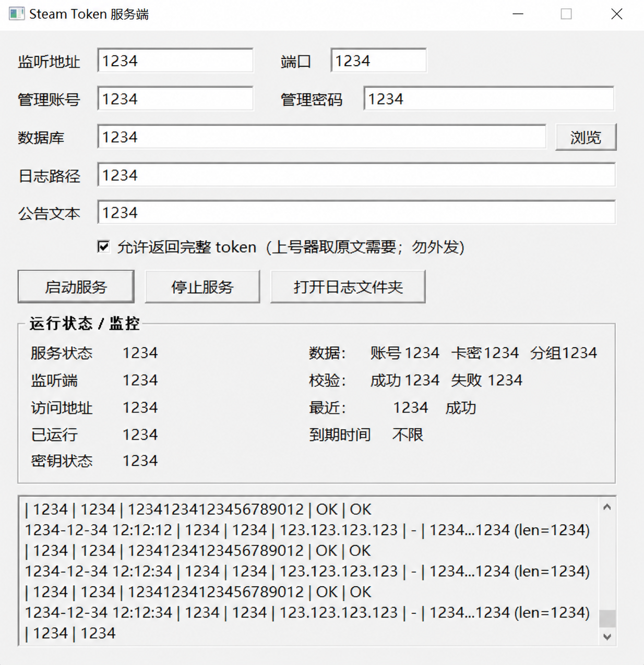Click the 分组1234 data count
Screen dimensions: 644x665
pos(564,353)
